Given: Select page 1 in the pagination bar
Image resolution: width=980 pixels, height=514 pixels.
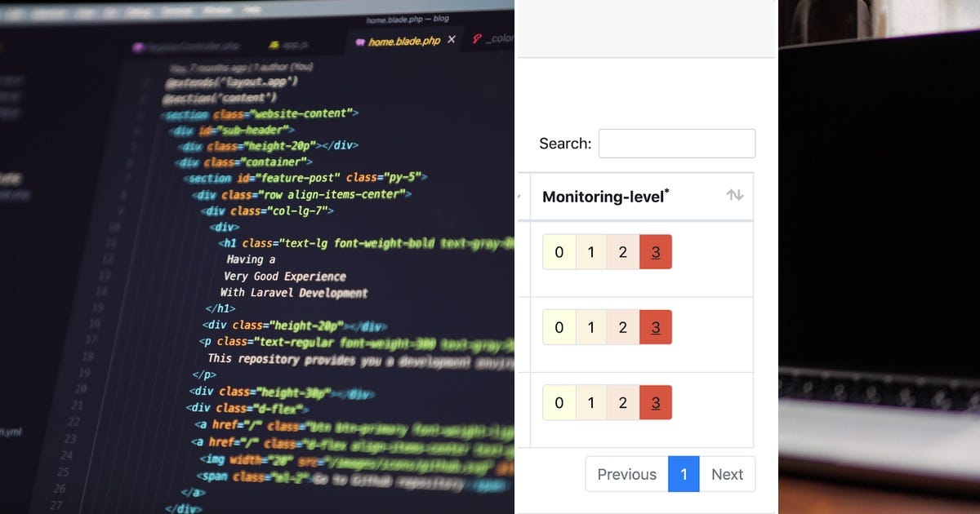Looking at the screenshot, I should (x=684, y=474).
